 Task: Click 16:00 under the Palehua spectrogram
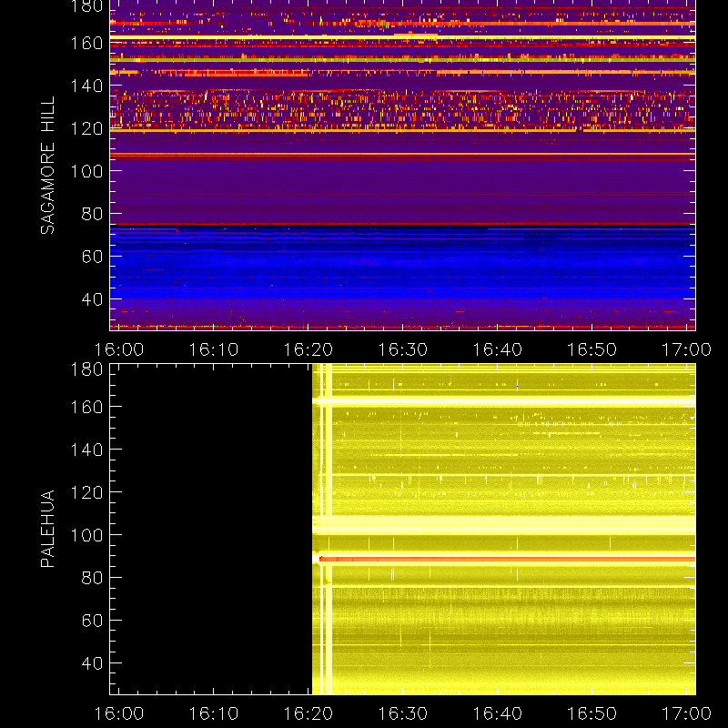(119, 713)
